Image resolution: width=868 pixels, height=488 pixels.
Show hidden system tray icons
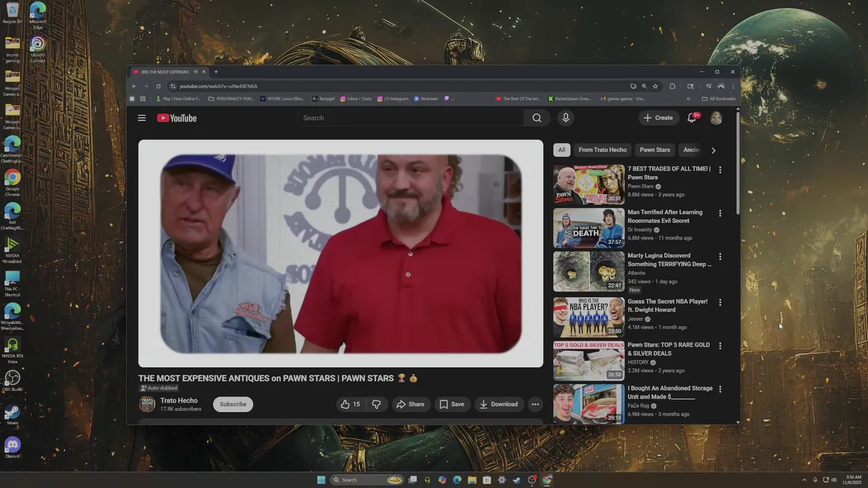point(804,480)
